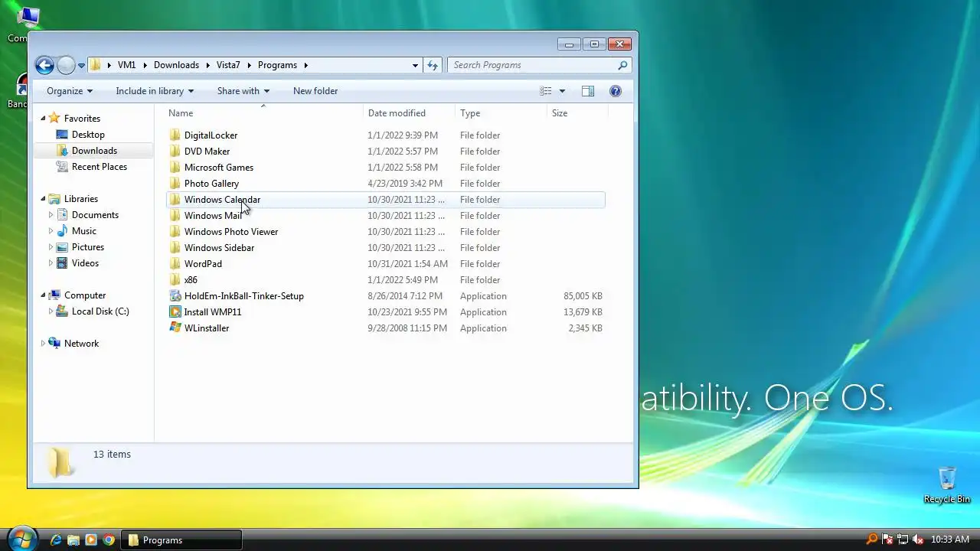The image size is (980, 551).
Task: Click the Windows Start orb
Action: pos(21,539)
